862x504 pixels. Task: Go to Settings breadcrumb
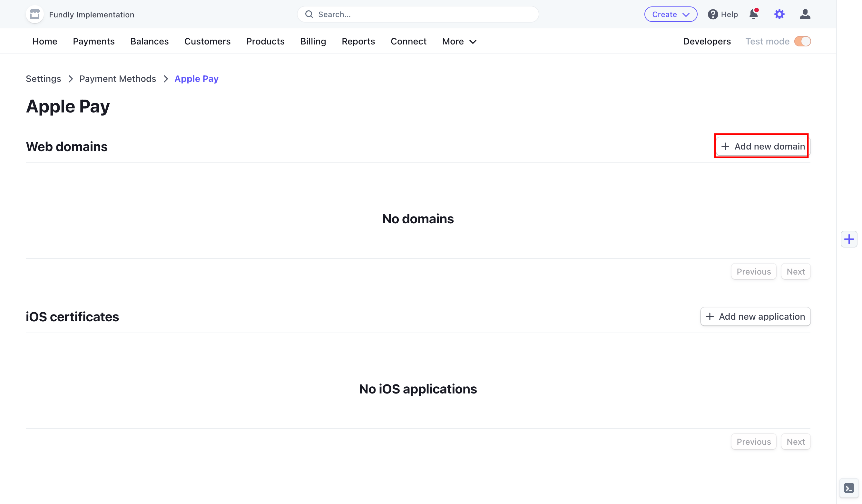[x=44, y=79]
